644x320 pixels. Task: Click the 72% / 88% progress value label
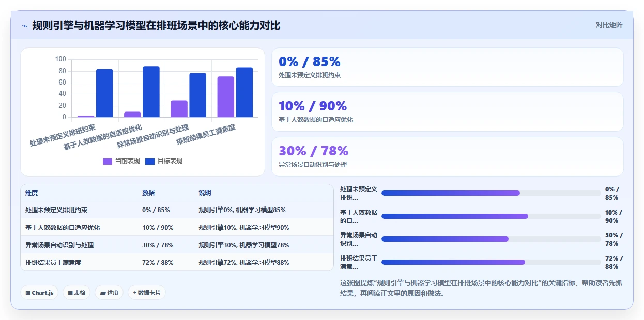click(x=614, y=262)
